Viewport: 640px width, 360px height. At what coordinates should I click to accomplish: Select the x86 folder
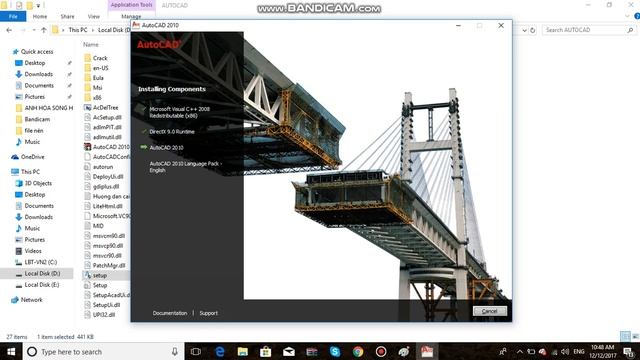pyautogui.click(x=97, y=98)
